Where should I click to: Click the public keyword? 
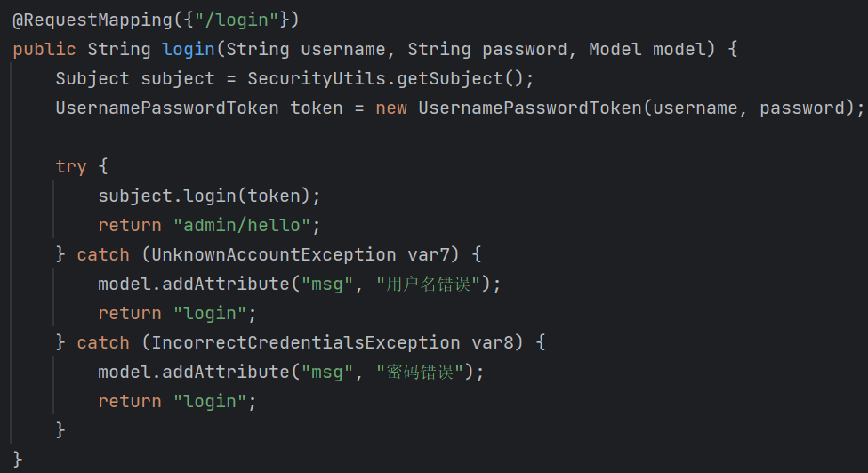tap(44, 49)
